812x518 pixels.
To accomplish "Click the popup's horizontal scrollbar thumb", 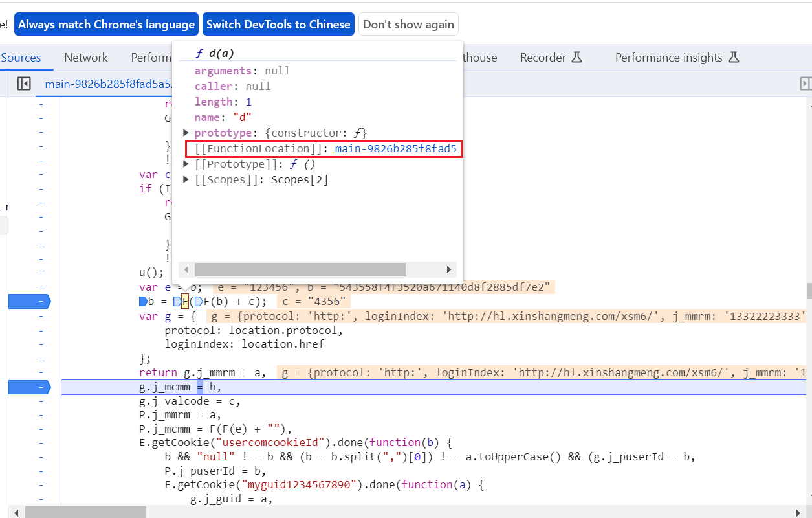I will (300, 269).
